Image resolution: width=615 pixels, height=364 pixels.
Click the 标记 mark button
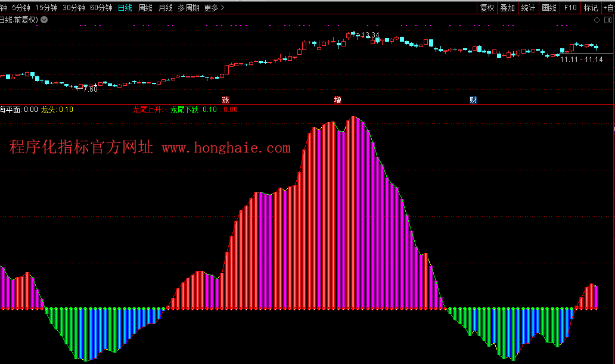[x=591, y=8]
